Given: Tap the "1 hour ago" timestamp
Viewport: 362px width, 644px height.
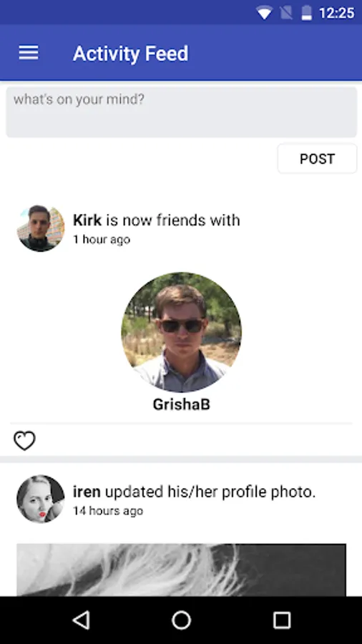Looking at the screenshot, I should [x=102, y=240].
